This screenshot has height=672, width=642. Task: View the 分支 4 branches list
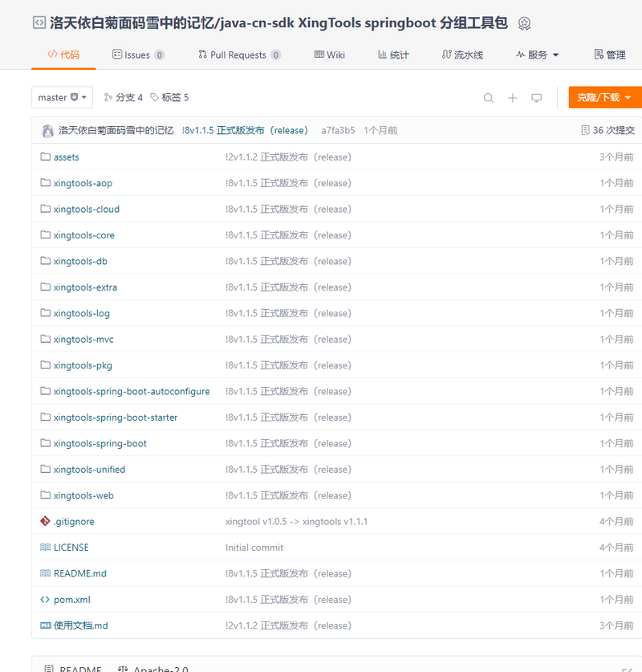[123, 97]
